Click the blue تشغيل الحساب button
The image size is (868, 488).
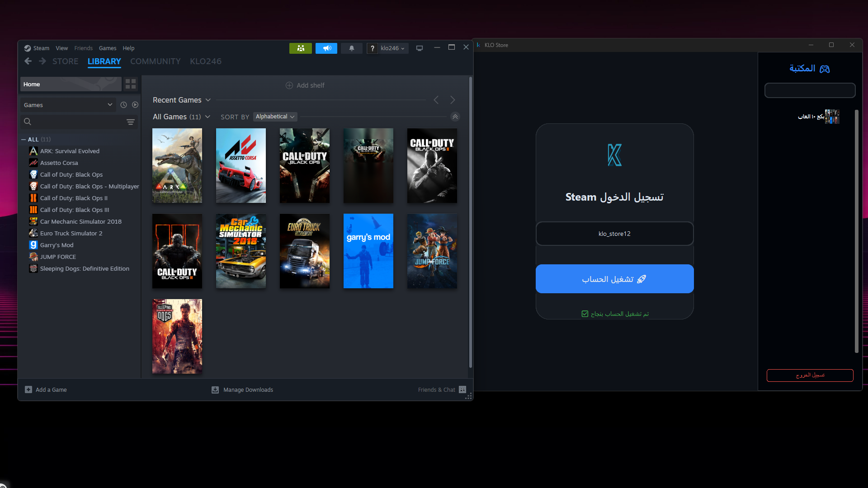point(615,279)
